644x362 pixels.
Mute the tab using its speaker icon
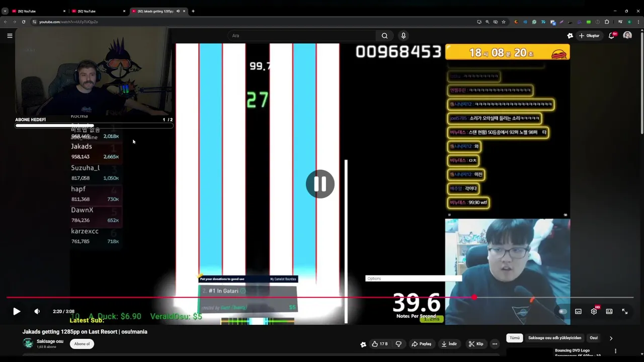point(178,11)
